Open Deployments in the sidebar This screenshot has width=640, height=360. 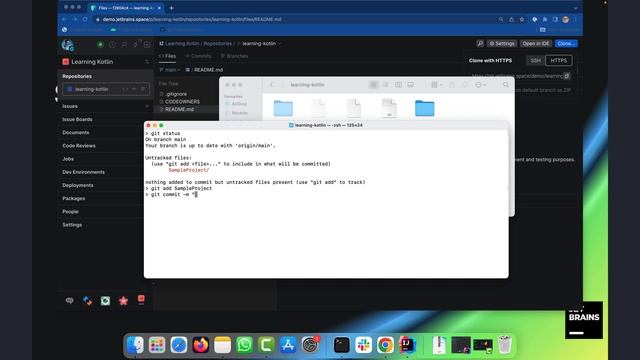pos(78,185)
